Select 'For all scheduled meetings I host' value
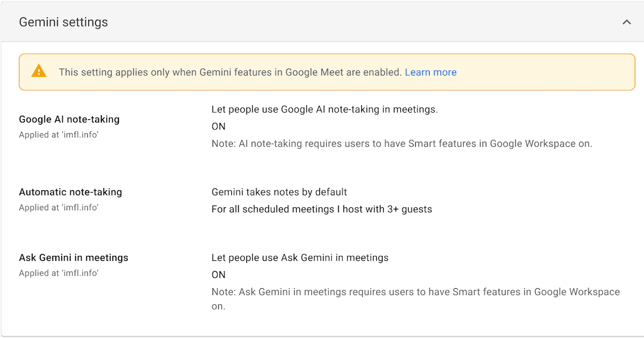Screen dimensions: 644x338 pyautogui.click(x=321, y=209)
